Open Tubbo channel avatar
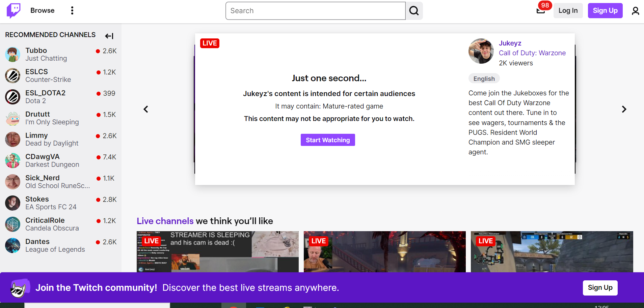 point(13,55)
